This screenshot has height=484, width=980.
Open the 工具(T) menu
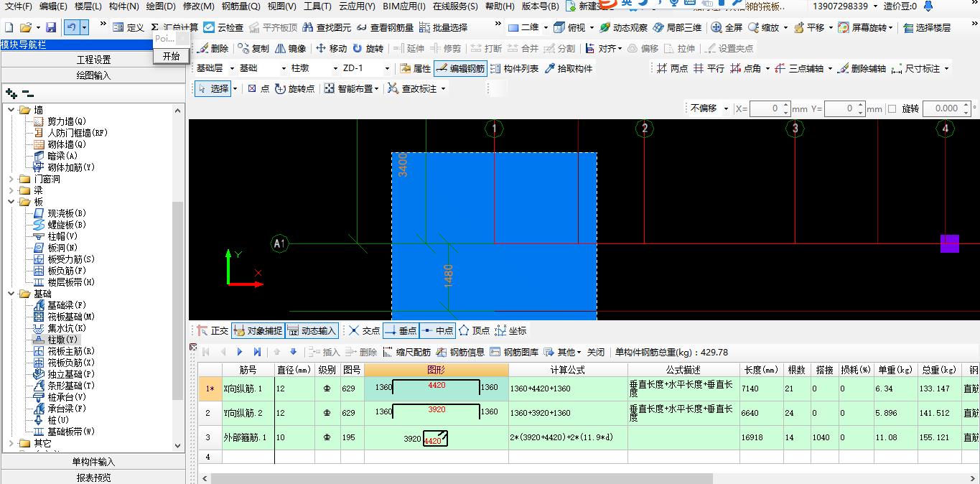[317, 6]
